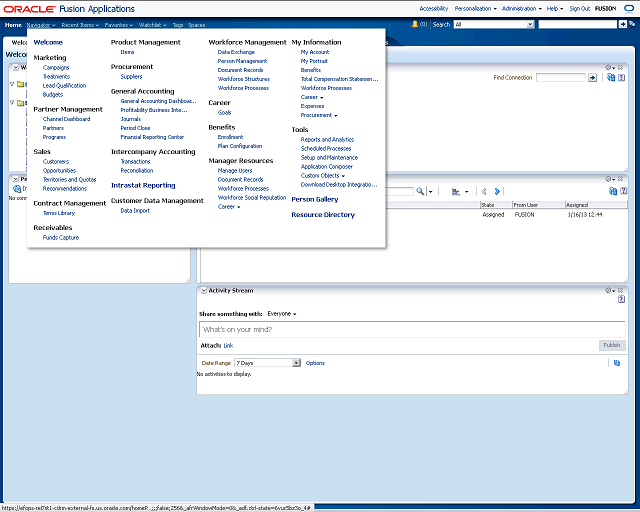Click the Publish button

(x=612, y=345)
